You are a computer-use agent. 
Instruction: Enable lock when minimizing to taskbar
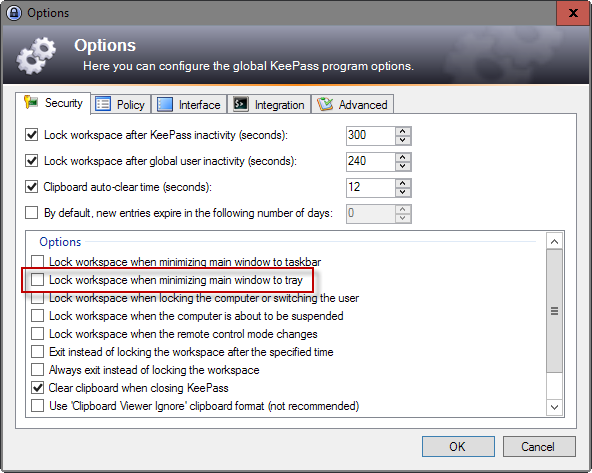click(x=37, y=262)
